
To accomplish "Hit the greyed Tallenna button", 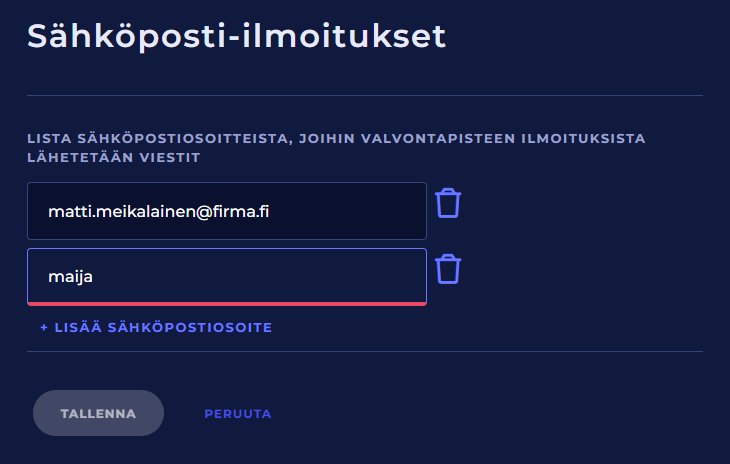I will point(98,413).
